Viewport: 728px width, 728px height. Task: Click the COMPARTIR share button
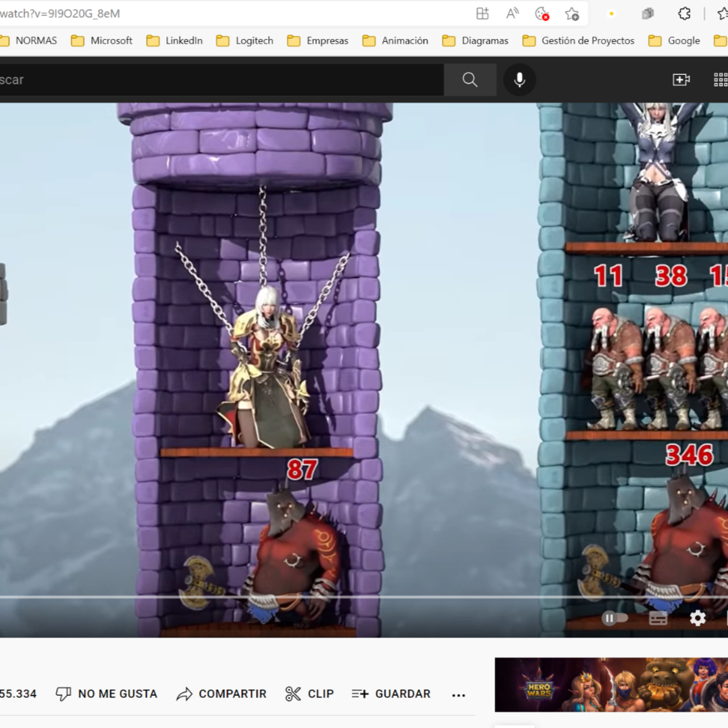(221, 694)
